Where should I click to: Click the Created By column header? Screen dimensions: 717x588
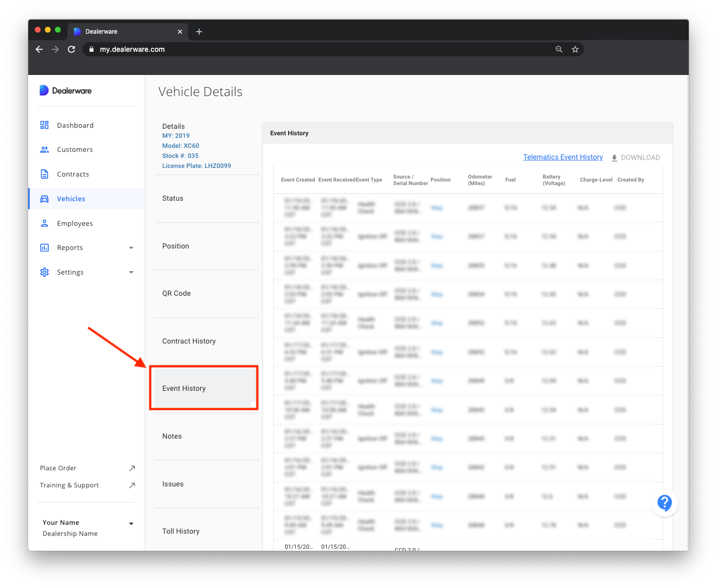click(x=631, y=180)
